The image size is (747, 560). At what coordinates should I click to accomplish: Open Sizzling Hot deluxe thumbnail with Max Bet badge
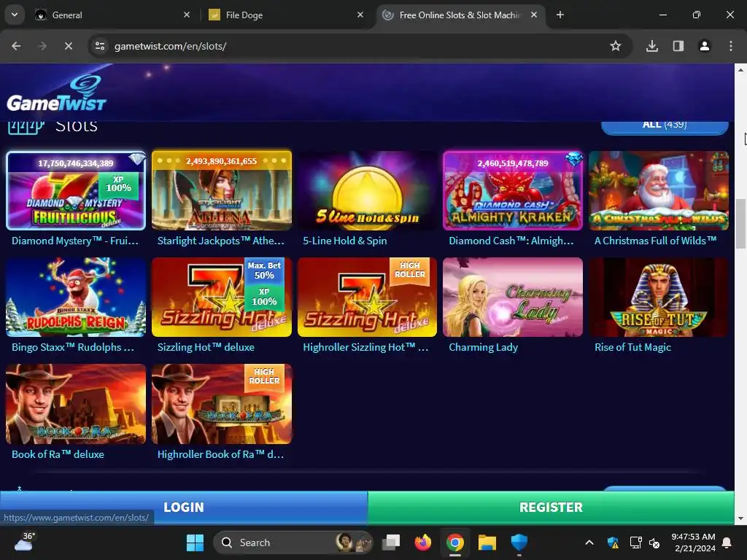tap(222, 297)
